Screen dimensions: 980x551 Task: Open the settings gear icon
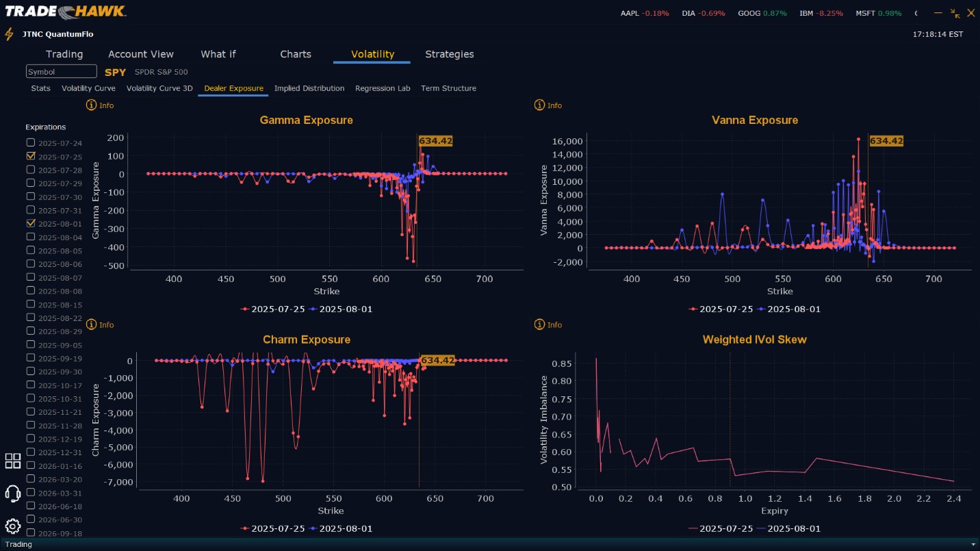pos(12,526)
